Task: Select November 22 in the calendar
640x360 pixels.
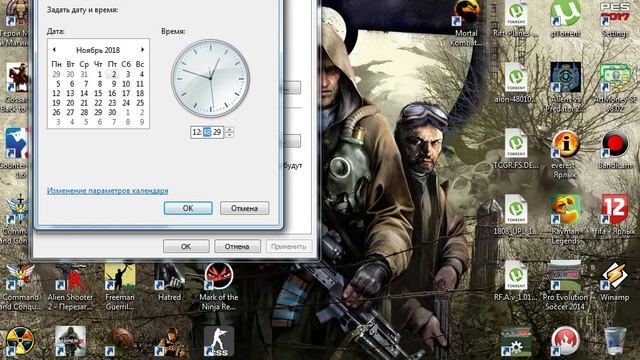Action: (98, 103)
